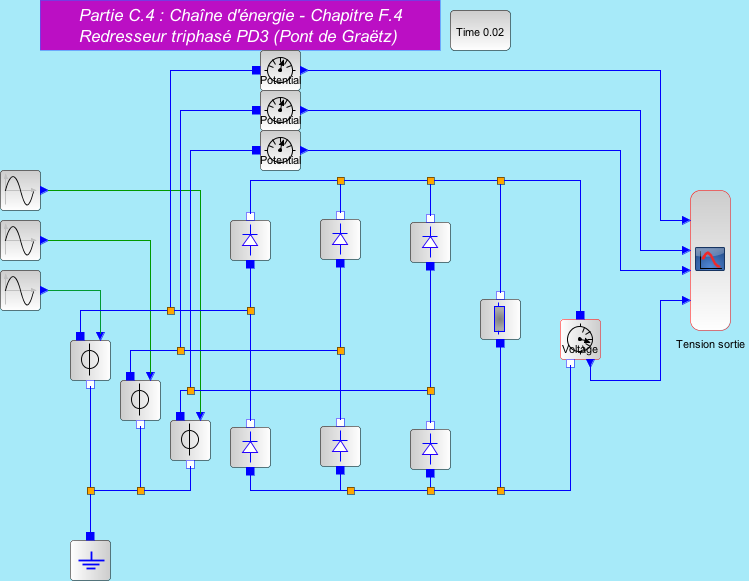
Task: Click the bottom-right diode block
Action: pyautogui.click(x=430, y=449)
